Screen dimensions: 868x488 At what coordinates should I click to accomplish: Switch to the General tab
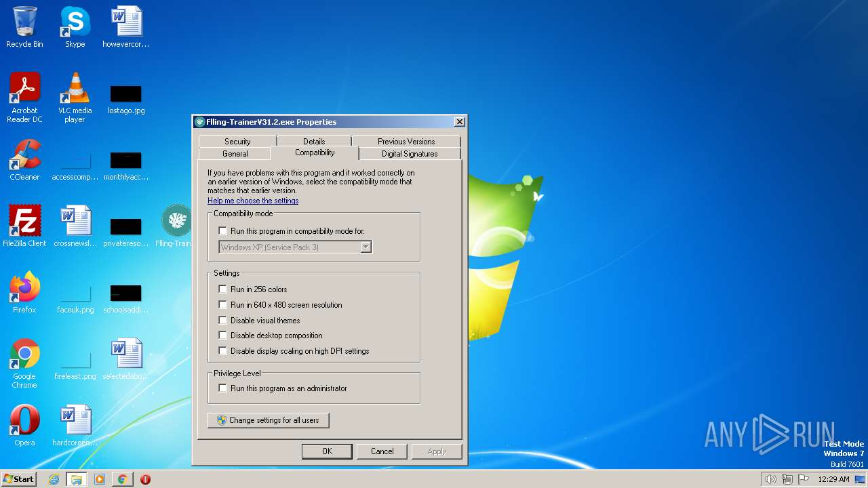[x=235, y=154]
